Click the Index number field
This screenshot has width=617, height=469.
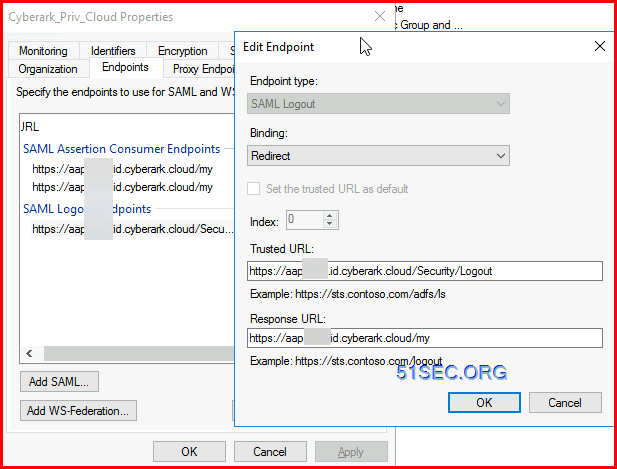pyautogui.click(x=305, y=220)
